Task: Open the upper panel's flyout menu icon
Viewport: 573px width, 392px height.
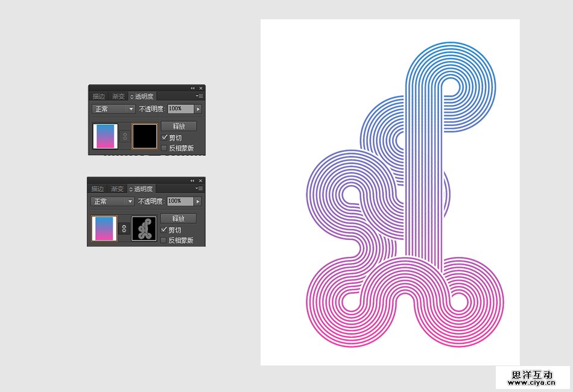Action: pyautogui.click(x=199, y=96)
